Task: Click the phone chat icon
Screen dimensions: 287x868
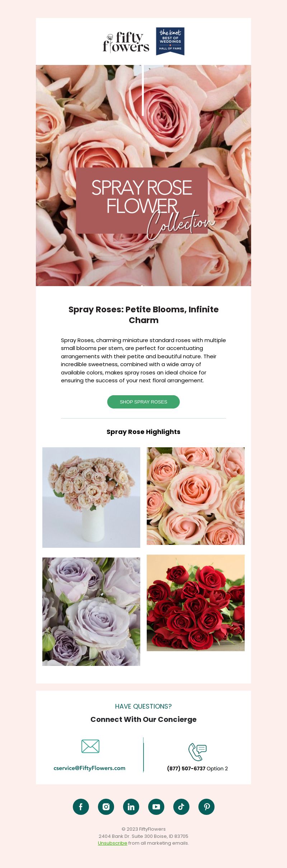Action: tap(197, 752)
